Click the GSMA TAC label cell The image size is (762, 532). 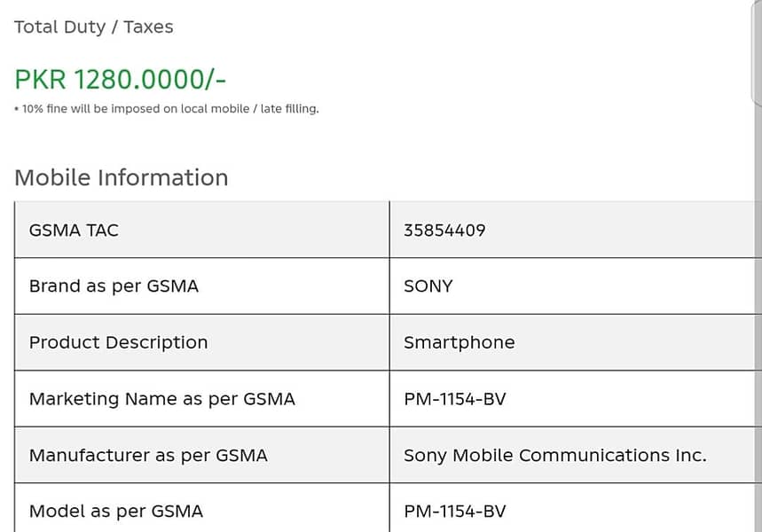tap(201, 230)
